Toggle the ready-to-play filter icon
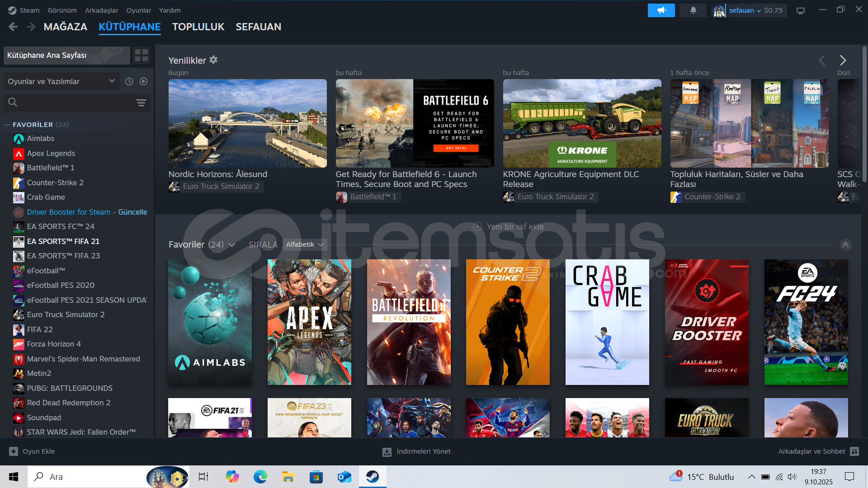This screenshot has width=868, height=488. (144, 81)
